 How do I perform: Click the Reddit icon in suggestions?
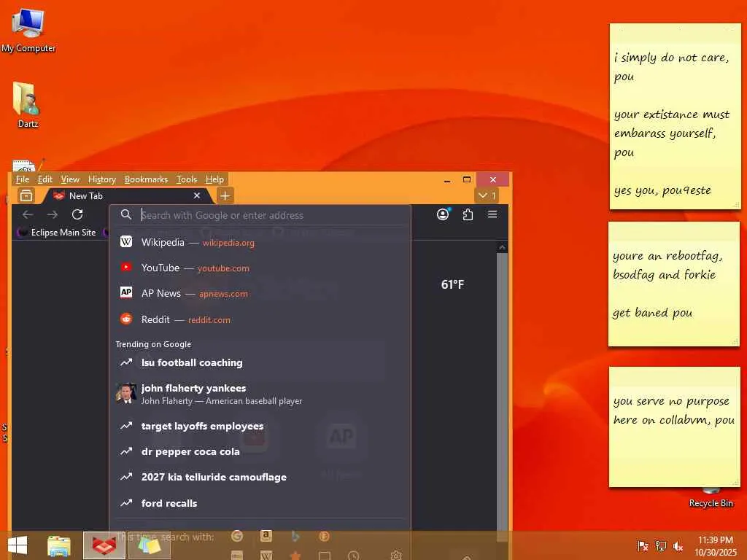click(x=125, y=319)
